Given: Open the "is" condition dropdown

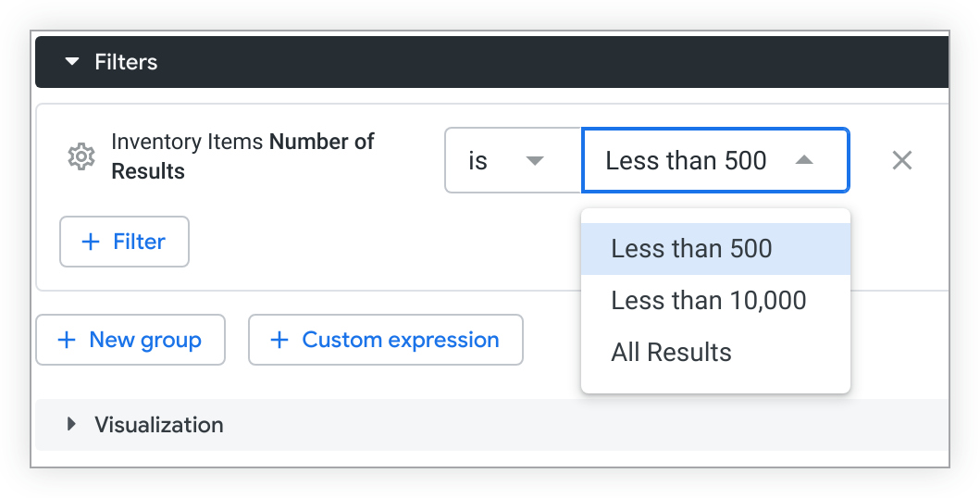Looking at the screenshot, I should pyautogui.click(x=513, y=161).
